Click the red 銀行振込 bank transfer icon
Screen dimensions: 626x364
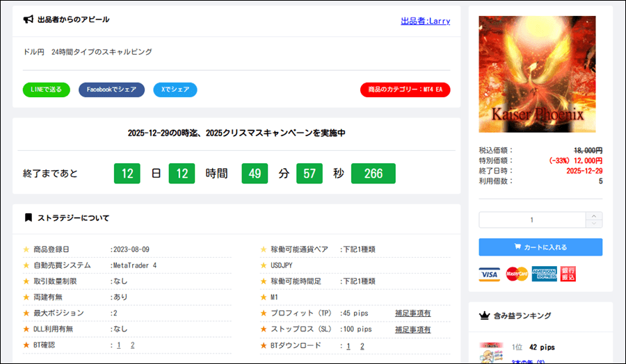pyautogui.click(x=568, y=274)
